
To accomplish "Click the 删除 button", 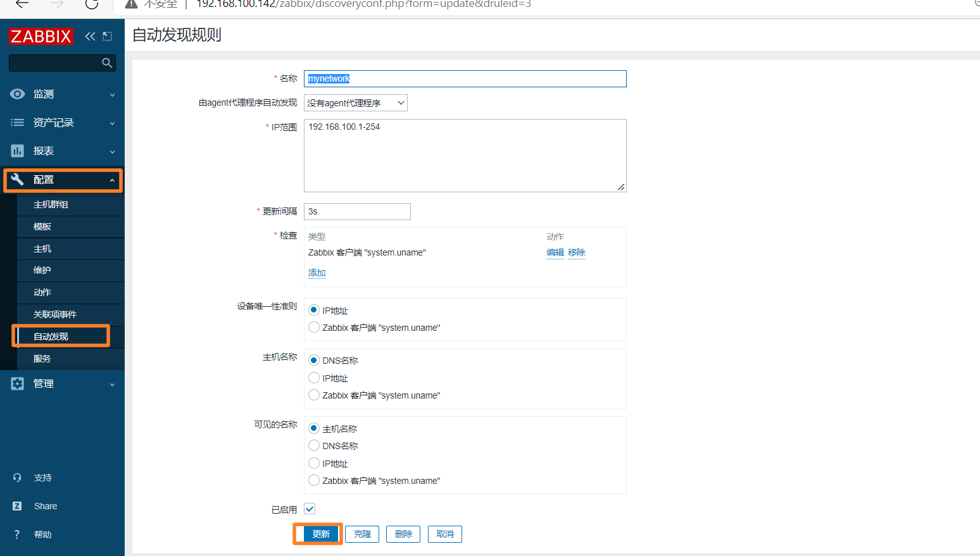I will pyautogui.click(x=403, y=534).
